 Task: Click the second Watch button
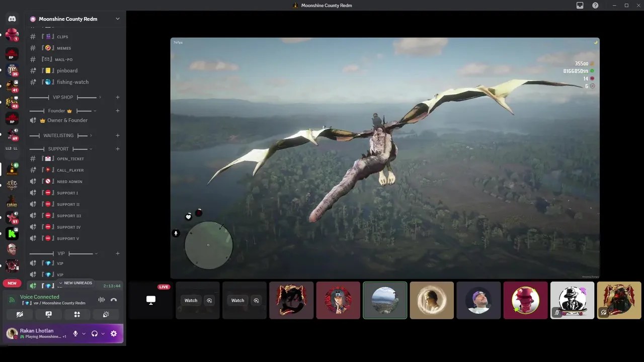(x=237, y=301)
